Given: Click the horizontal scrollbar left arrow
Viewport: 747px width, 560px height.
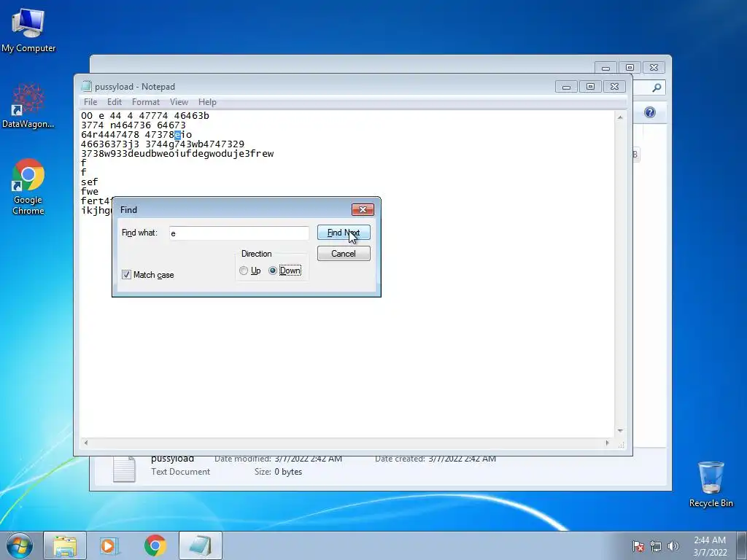Looking at the screenshot, I should tap(86, 443).
